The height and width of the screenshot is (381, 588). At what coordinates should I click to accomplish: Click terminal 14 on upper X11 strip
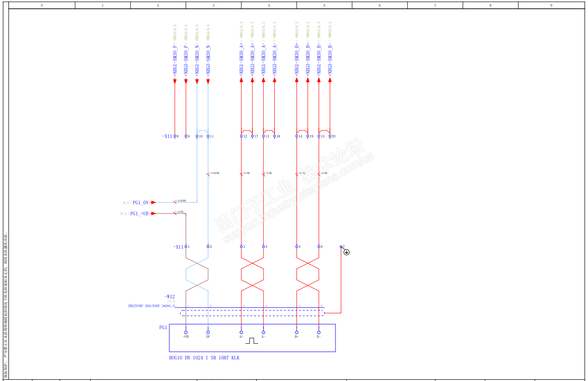coord(296,136)
